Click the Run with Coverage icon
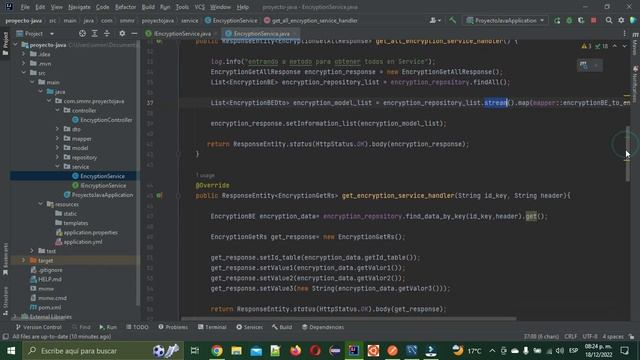The height and width of the screenshot is (360, 640). [x=581, y=20]
